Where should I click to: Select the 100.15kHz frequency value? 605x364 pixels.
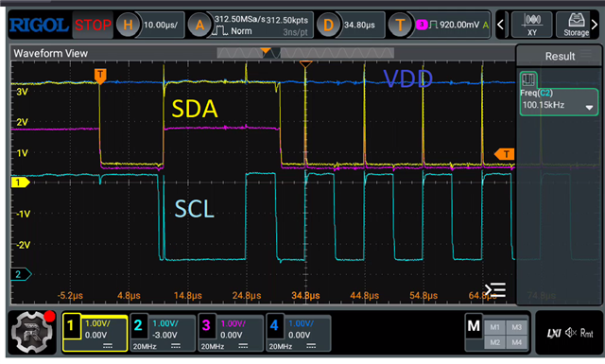(x=544, y=105)
